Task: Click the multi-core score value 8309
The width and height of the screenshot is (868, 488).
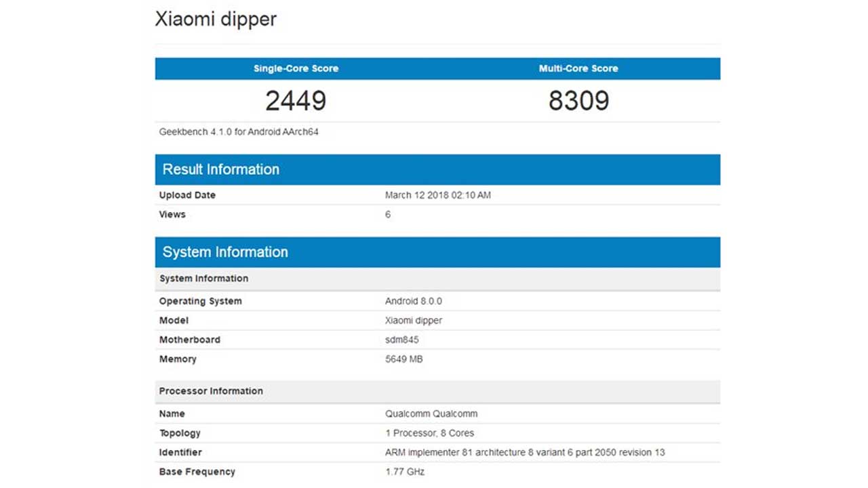Action: click(x=578, y=101)
